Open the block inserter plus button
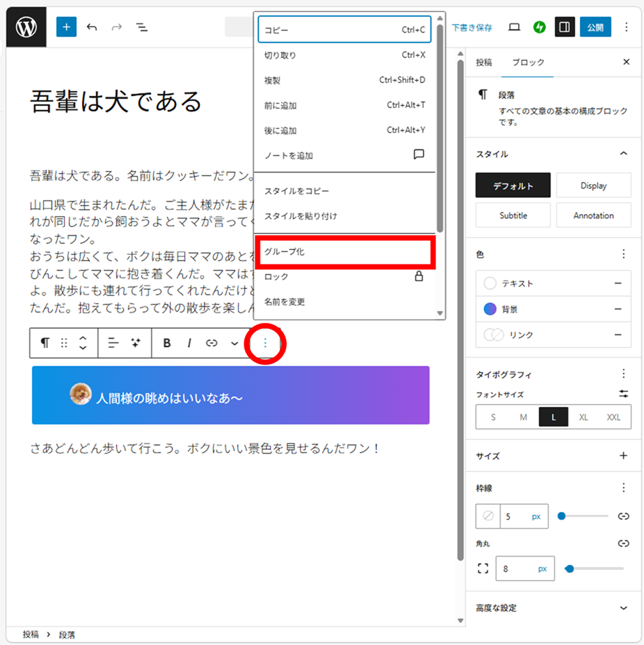644x645 pixels. pyautogui.click(x=66, y=27)
